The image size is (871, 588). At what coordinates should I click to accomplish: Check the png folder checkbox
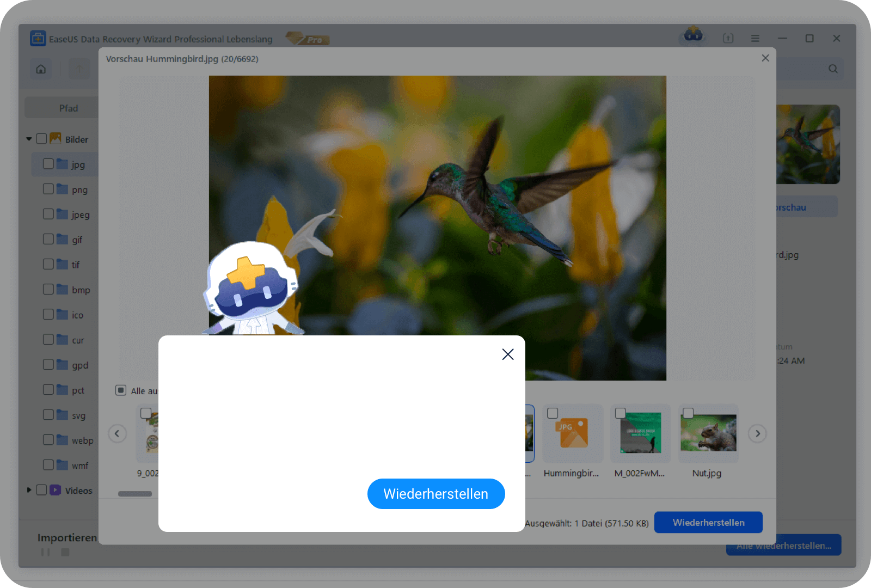tap(48, 189)
